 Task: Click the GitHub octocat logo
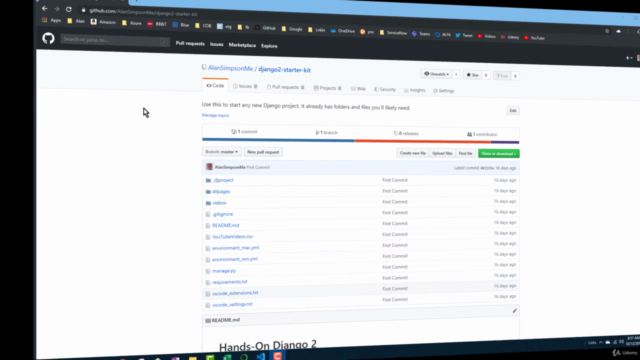(48, 38)
